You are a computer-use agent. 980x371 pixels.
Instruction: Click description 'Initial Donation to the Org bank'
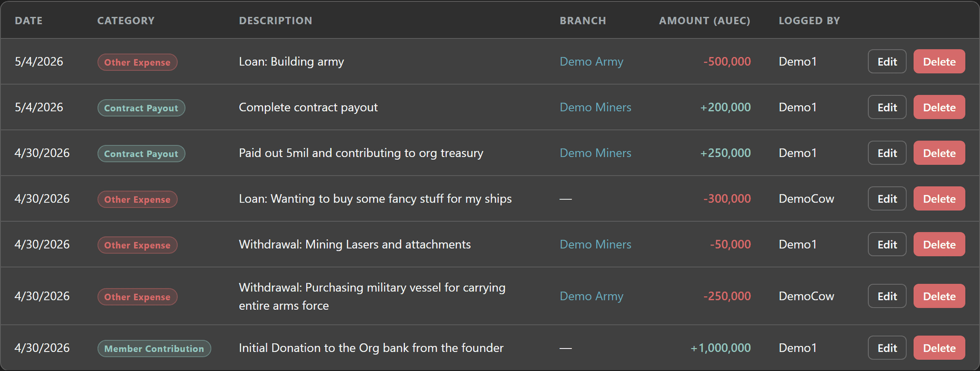pos(371,348)
